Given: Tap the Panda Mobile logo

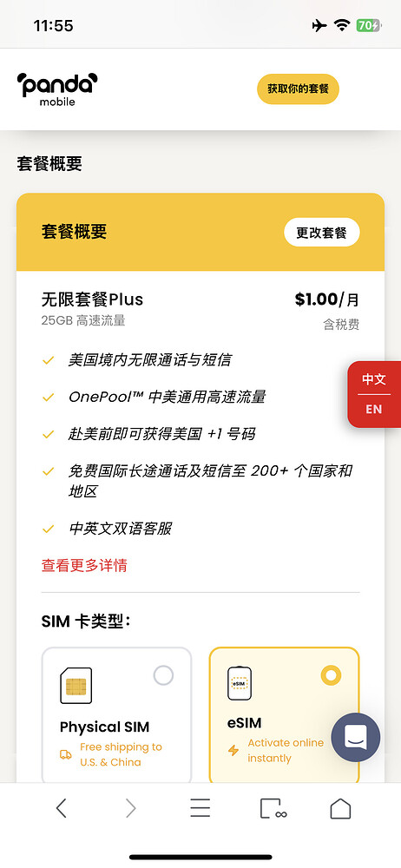Looking at the screenshot, I should click(x=57, y=89).
